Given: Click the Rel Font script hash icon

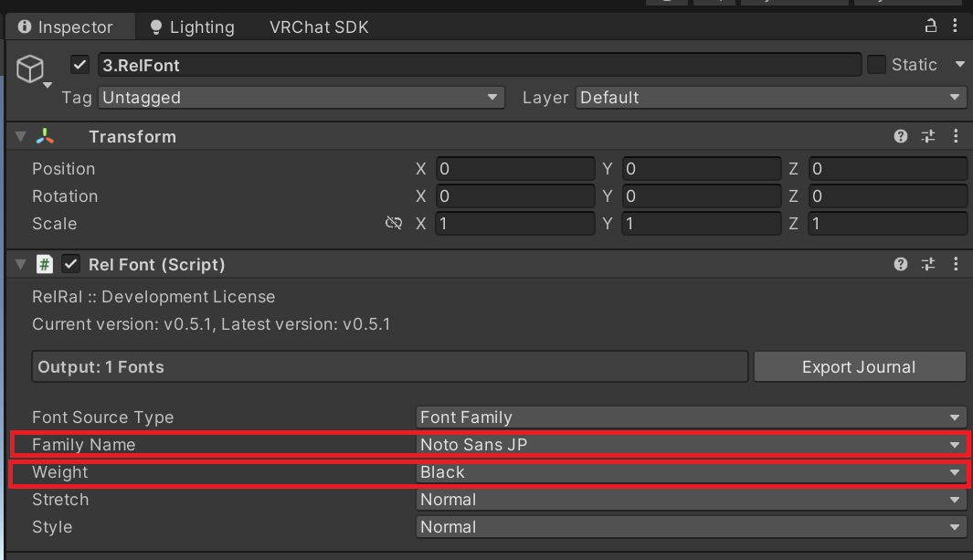Looking at the screenshot, I should 44,265.
